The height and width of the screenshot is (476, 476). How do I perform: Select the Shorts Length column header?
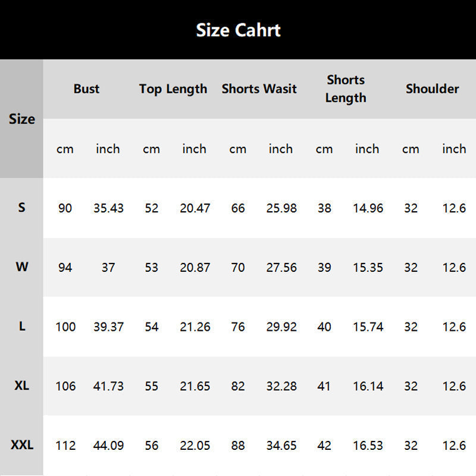[346, 89]
